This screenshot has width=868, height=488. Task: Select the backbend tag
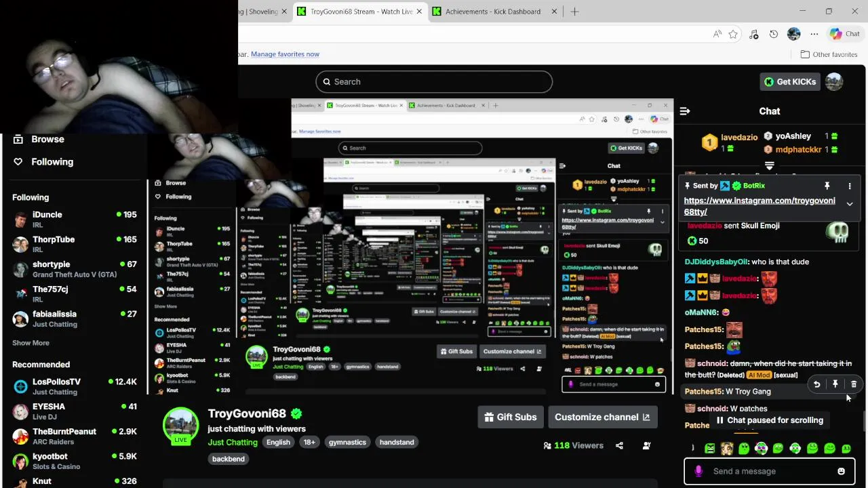click(229, 459)
